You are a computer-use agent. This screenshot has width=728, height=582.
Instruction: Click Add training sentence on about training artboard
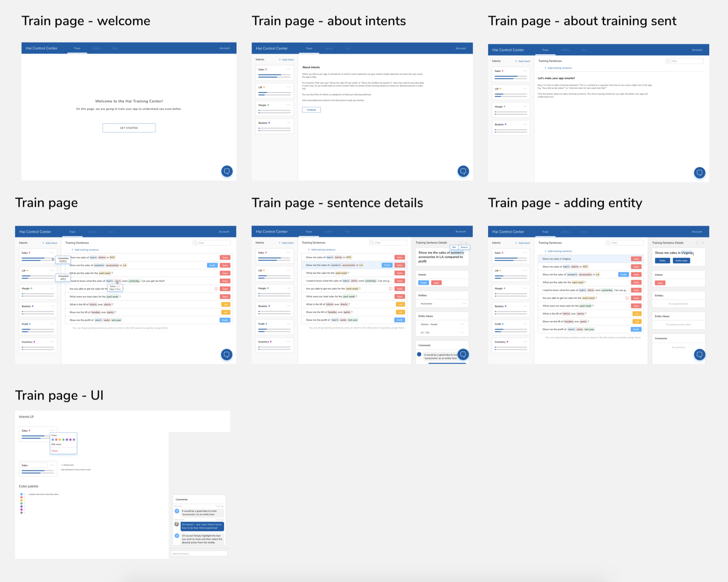click(558, 68)
